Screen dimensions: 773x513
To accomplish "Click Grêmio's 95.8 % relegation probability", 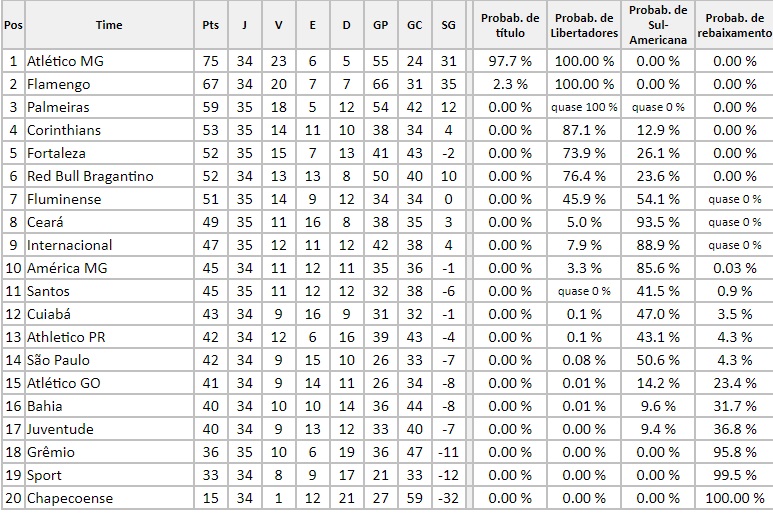I will tap(734, 452).
